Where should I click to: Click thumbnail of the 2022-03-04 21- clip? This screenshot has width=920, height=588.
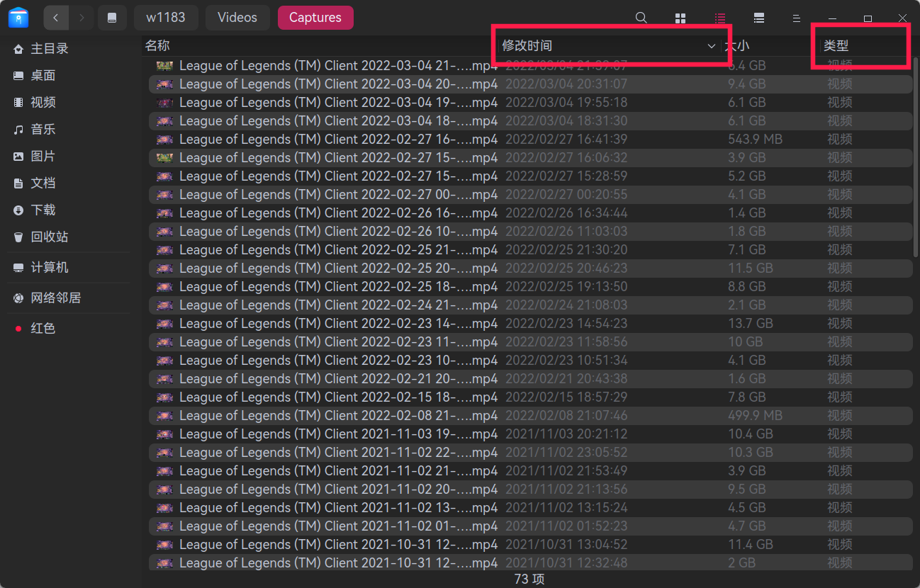coord(164,66)
